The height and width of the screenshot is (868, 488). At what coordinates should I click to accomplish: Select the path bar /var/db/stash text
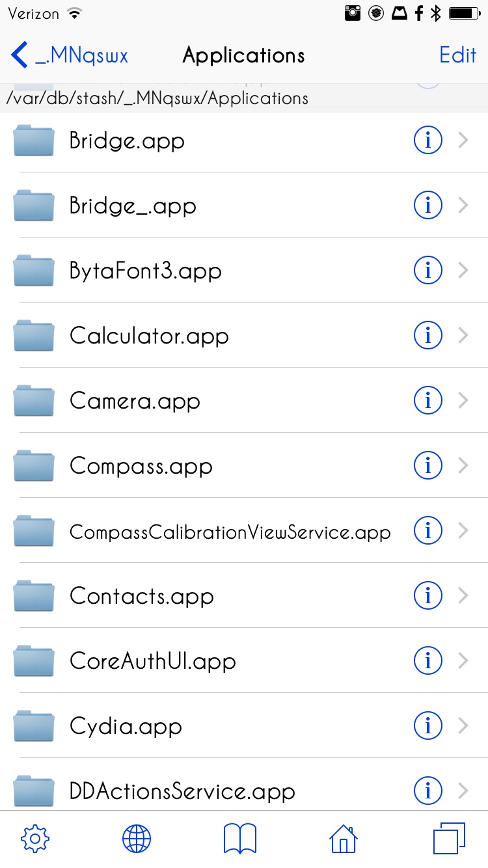point(157,98)
